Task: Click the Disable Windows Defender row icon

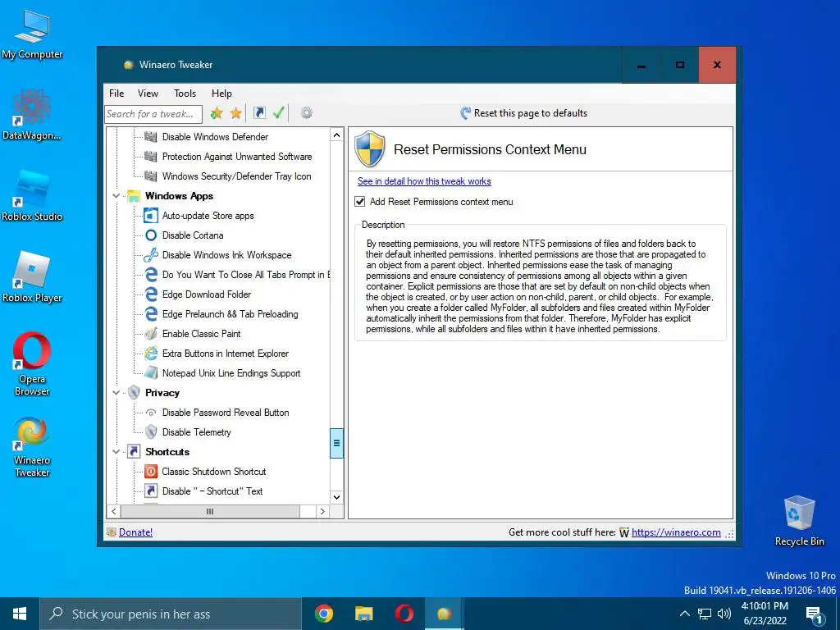Action: coord(151,137)
